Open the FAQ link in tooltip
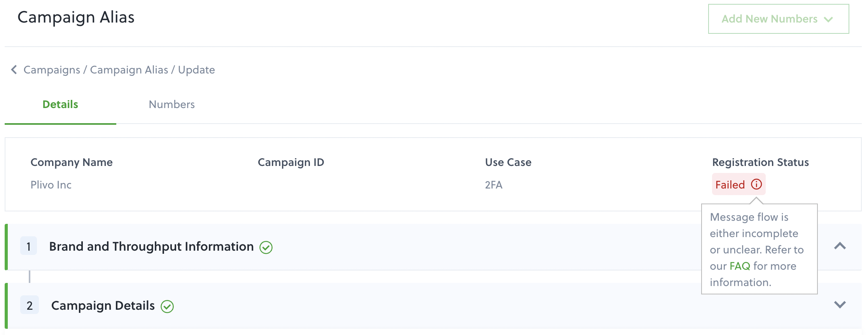The width and height of the screenshot is (868, 335). coord(740,266)
